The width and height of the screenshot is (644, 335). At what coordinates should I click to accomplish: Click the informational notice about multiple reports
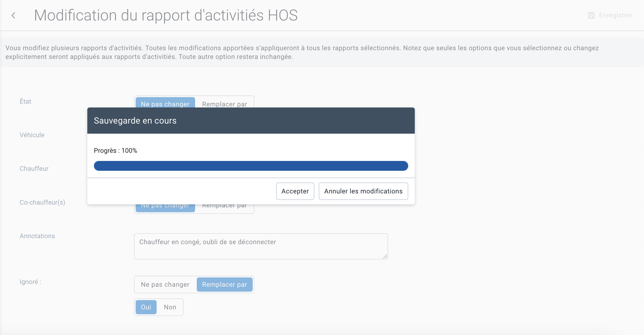[322, 52]
